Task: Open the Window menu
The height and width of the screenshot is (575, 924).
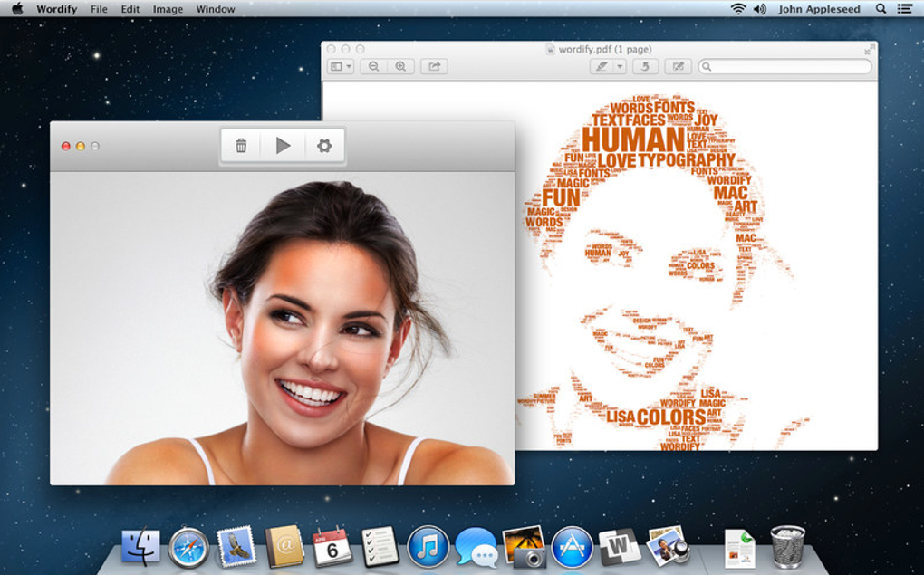Action: (215, 9)
